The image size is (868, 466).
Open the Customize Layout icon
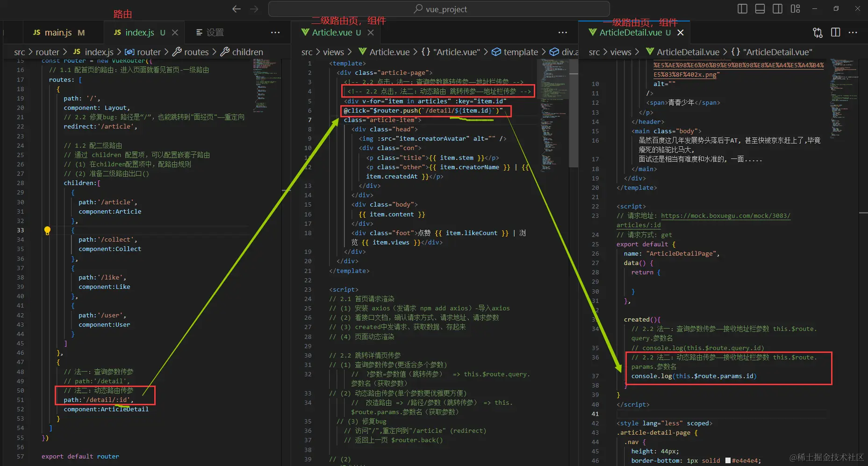click(x=796, y=9)
